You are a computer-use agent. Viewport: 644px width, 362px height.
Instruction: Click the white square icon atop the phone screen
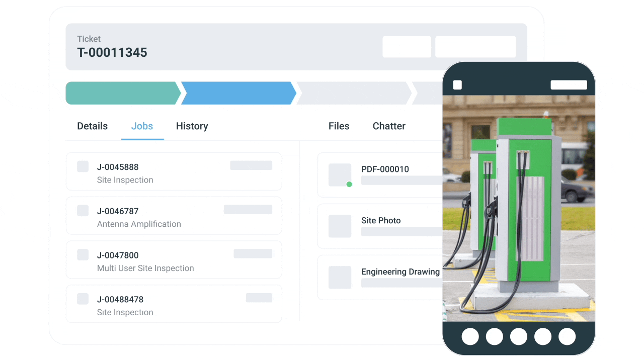[x=457, y=85]
